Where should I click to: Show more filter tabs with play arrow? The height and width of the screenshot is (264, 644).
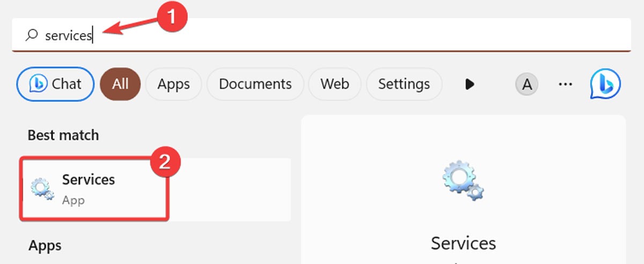tap(470, 84)
